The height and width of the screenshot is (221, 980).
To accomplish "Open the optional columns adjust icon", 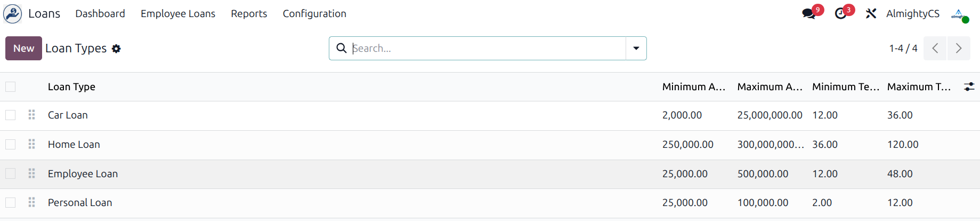I will [x=969, y=86].
